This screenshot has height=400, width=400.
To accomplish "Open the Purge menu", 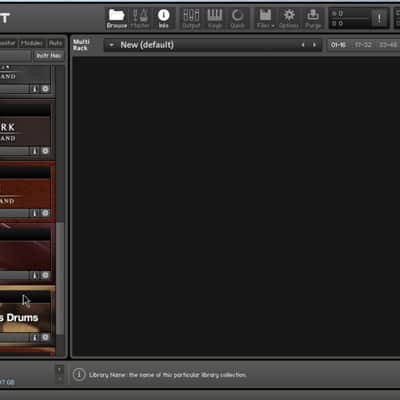I will click(x=313, y=19).
